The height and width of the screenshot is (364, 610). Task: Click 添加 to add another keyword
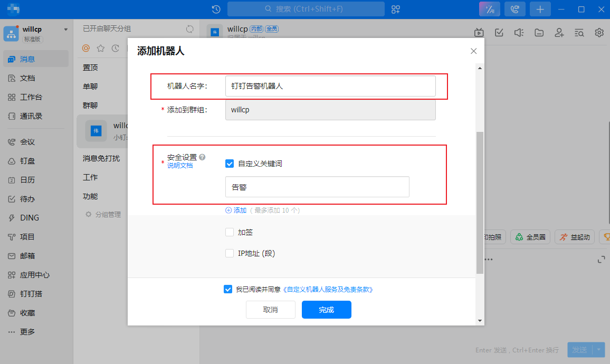point(236,210)
